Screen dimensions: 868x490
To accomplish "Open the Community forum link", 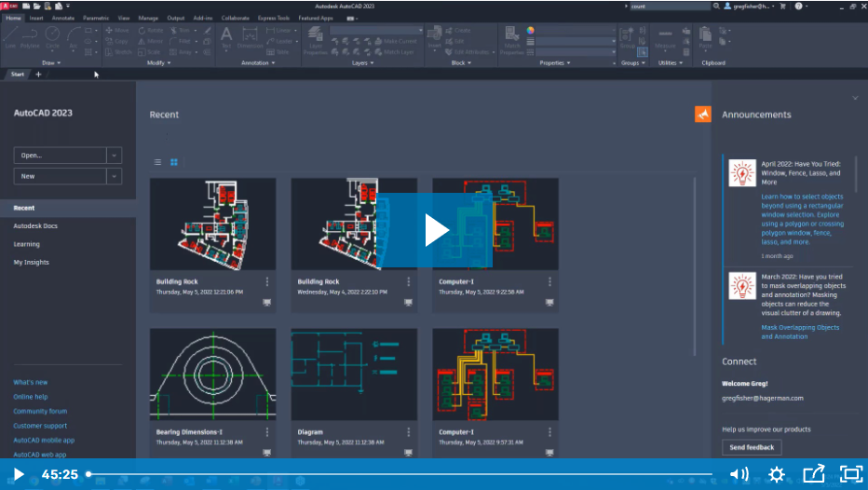I will pyautogui.click(x=40, y=412).
